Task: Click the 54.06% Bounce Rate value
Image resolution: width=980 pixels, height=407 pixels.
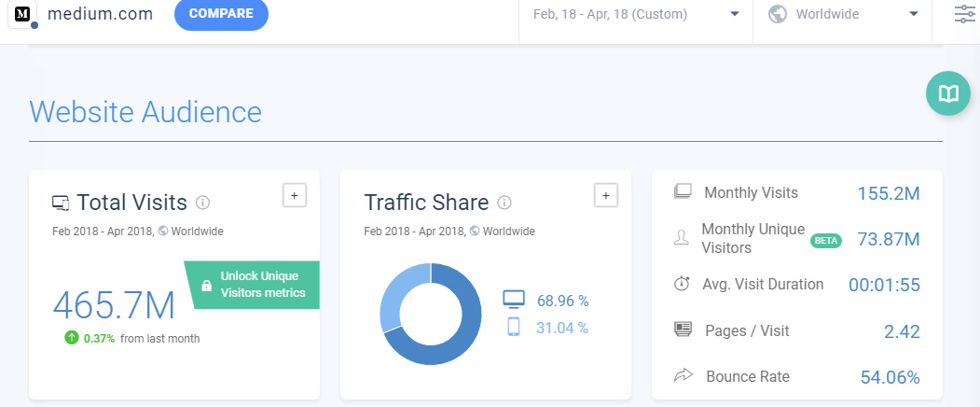Action: coord(890,377)
